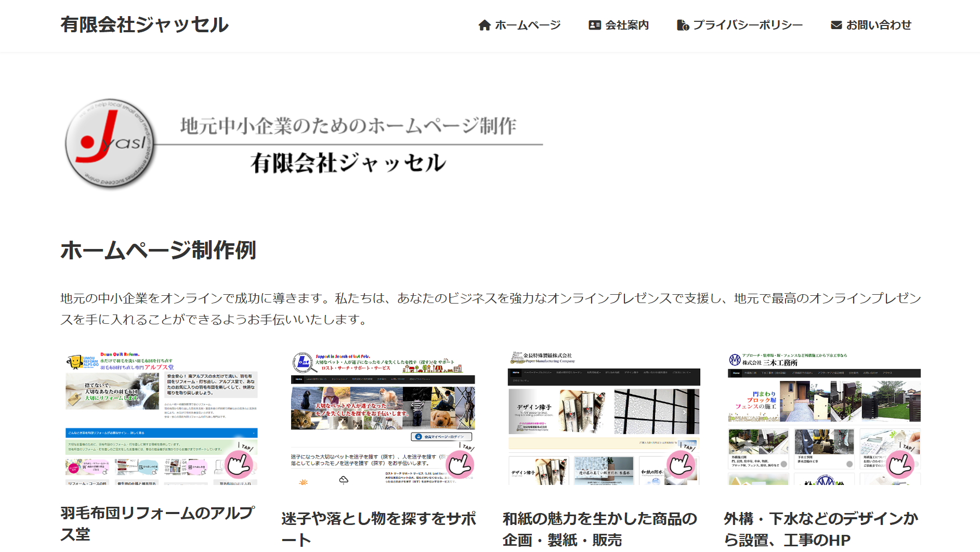This screenshot has width=980, height=552.
Task: Tap the hand icon on lost pets thumbnail
Action: click(x=460, y=464)
